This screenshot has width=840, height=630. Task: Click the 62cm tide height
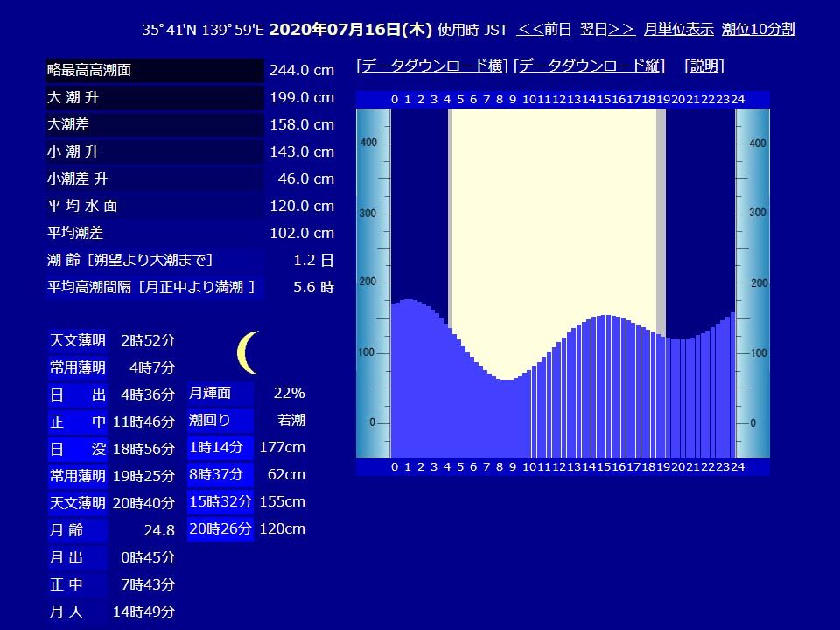tap(286, 474)
